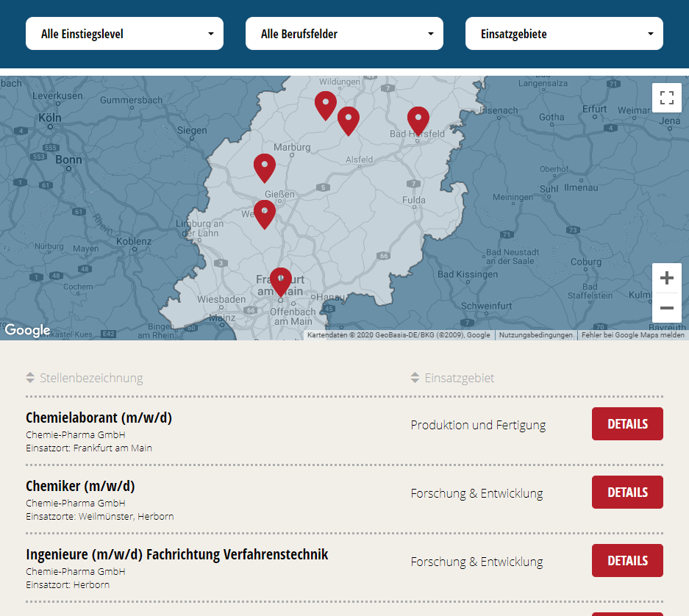
Task: Open details for the Chemiker position
Action: [x=627, y=493]
